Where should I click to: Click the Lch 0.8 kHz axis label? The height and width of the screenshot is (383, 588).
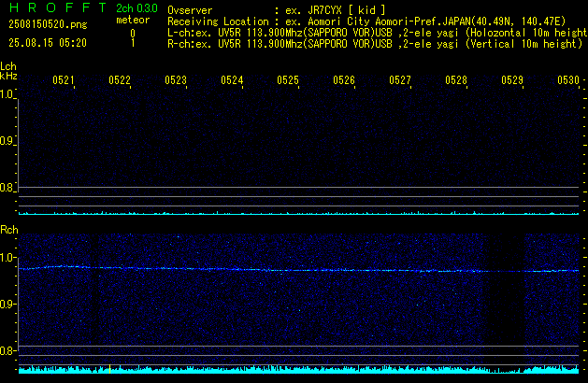pyautogui.click(x=7, y=188)
